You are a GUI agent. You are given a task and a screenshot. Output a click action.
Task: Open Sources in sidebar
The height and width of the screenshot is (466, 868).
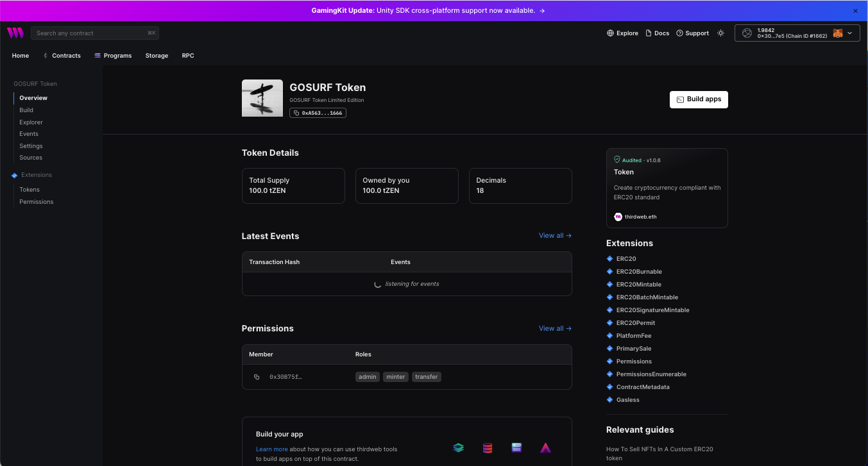31,158
